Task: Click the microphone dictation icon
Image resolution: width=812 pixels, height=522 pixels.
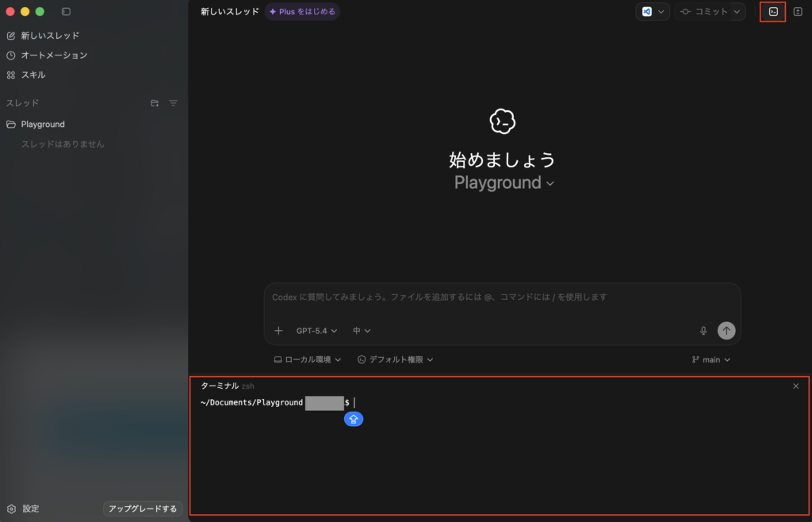Action: 703,331
